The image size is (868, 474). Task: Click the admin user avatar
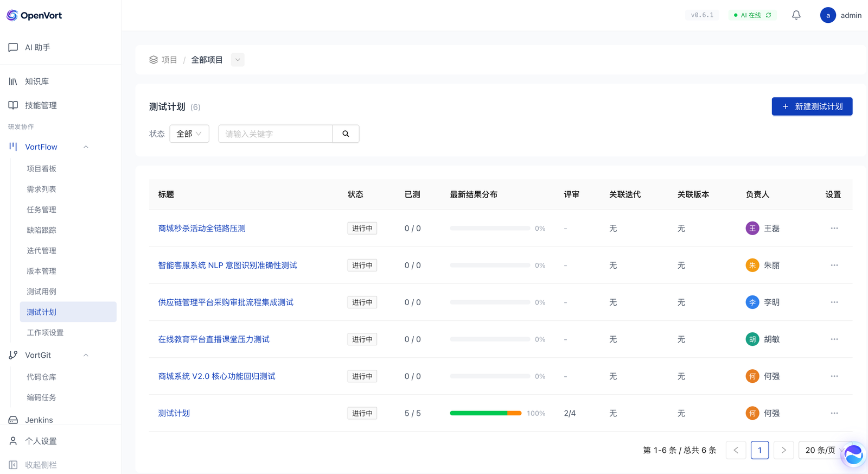(x=827, y=15)
